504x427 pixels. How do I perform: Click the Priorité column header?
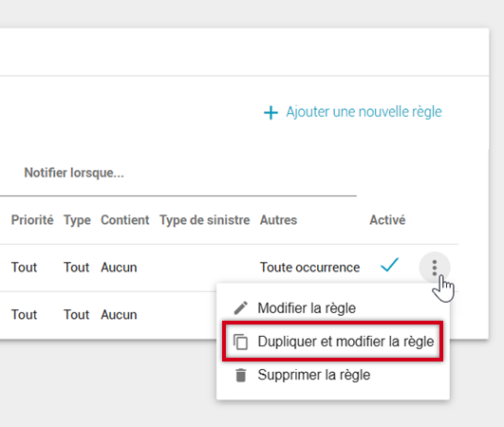(x=32, y=220)
